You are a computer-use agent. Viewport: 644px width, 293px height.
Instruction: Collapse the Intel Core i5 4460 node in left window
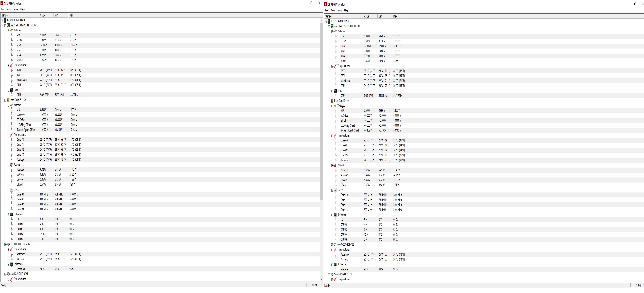[5, 100]
